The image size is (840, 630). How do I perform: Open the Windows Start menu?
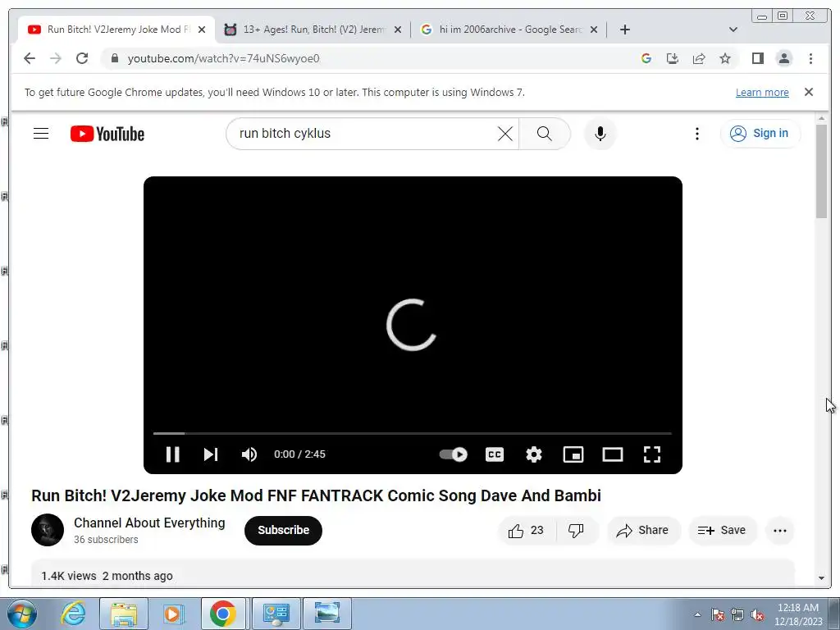coord(21,614)
